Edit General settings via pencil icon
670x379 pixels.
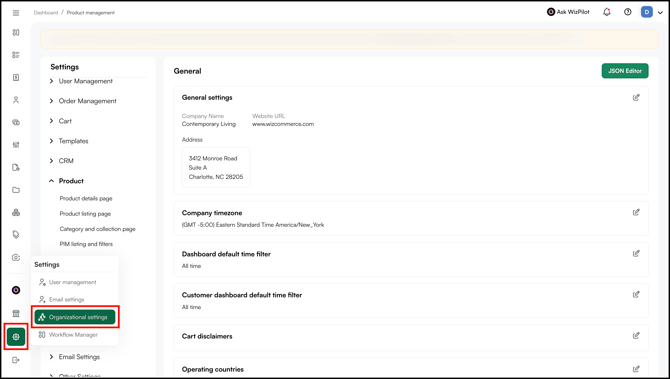636,97
